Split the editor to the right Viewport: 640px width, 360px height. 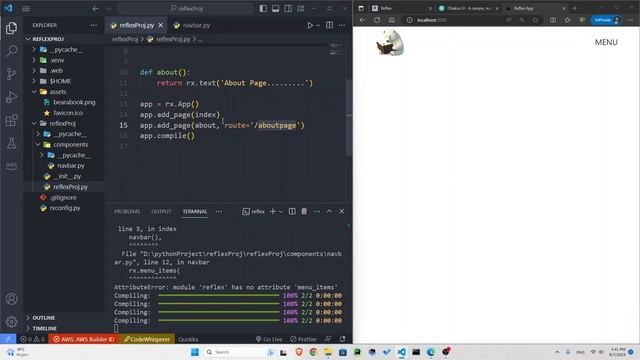tap(329, 25)
